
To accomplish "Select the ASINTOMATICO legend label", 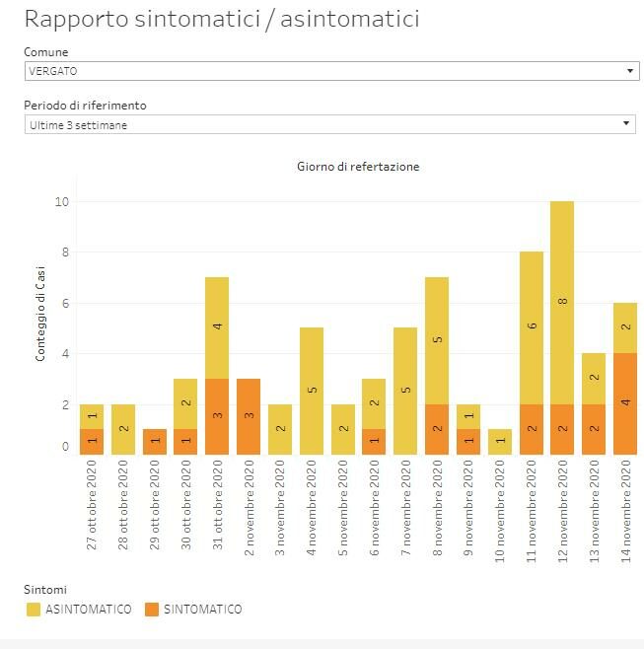I will coord(88,610).
